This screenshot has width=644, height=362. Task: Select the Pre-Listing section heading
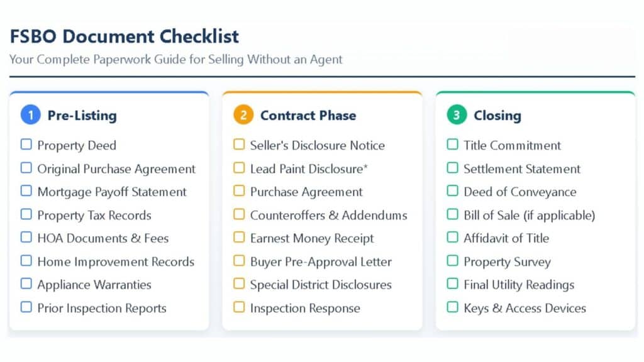(x=82, y=116)
